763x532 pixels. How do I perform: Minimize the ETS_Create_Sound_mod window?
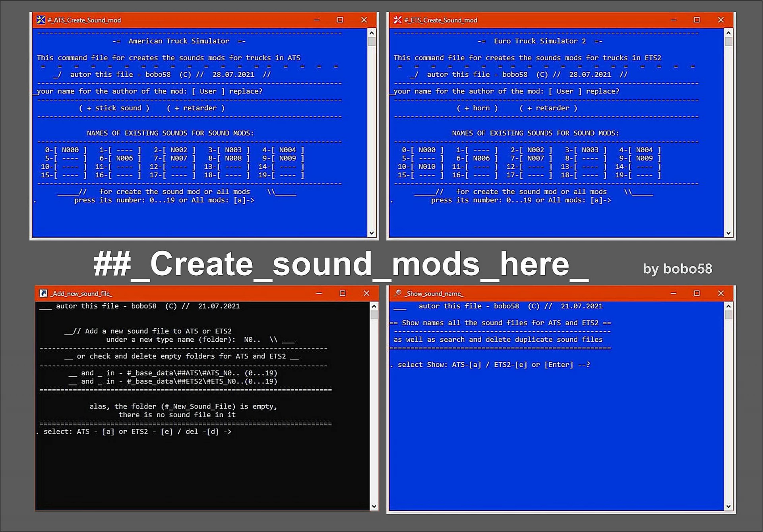tap(673, 20)
